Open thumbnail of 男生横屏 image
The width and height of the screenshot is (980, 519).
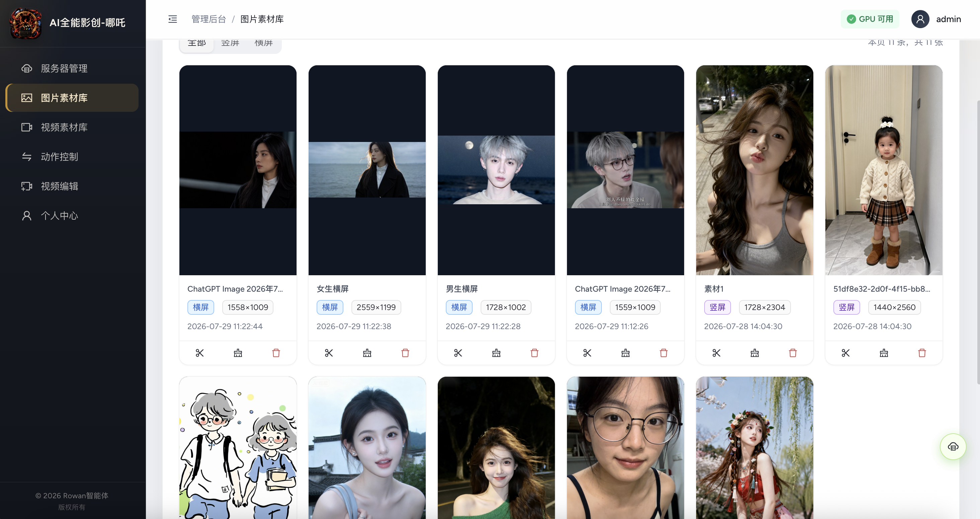tap(496, 170)
